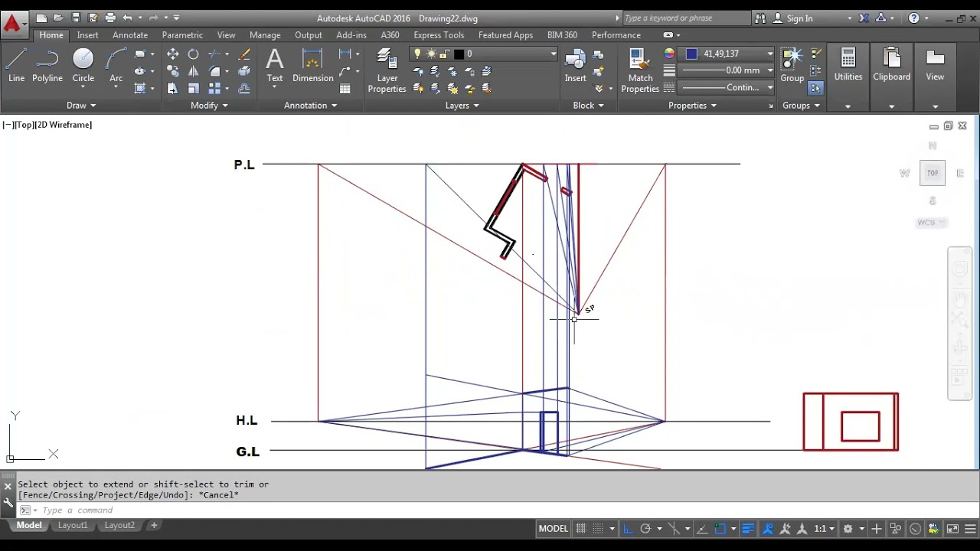Expand the Annotation panel

click(x=310, y=106)
